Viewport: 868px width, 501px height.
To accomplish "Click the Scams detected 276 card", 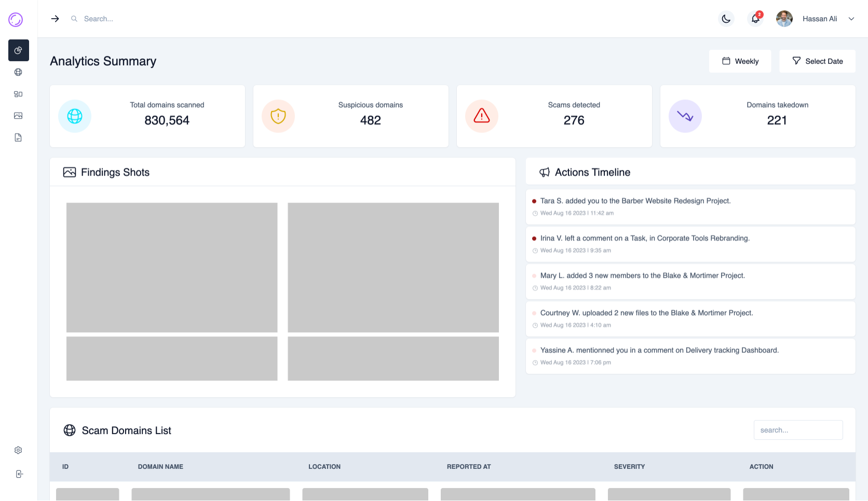I will click(x=554, y=116).
